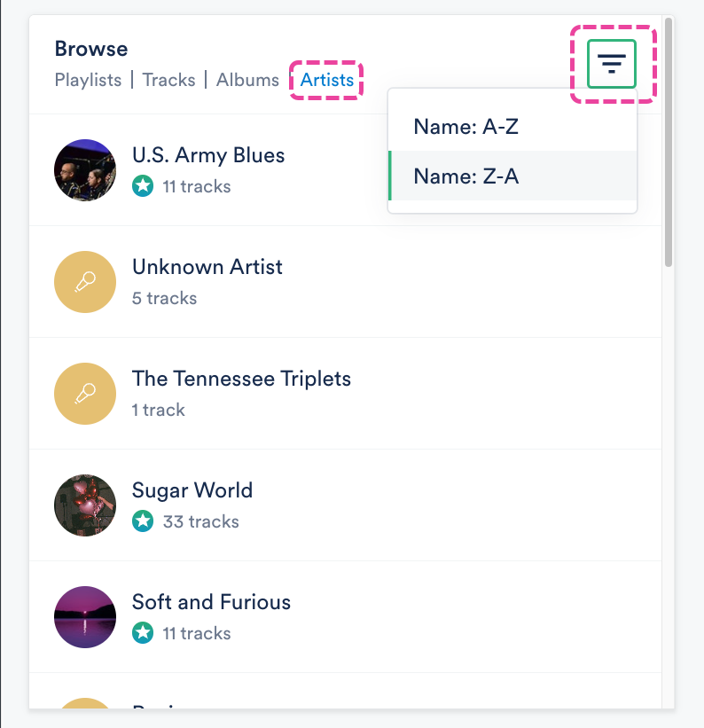Screen dimensions: 704x728
Task: Open The Tennessee Triplets artist name
Action: click(241, 379)
